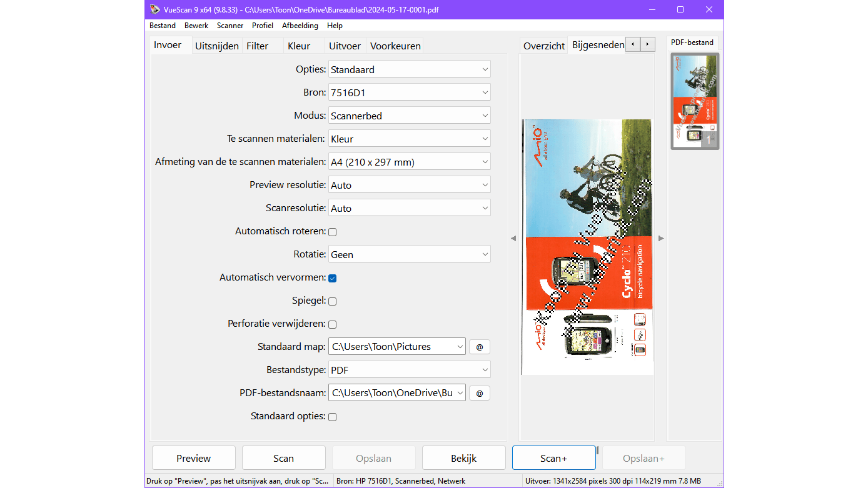868x488 pixels.
Task: Click the left arrow beside the preview image
Action: (513, 238)
